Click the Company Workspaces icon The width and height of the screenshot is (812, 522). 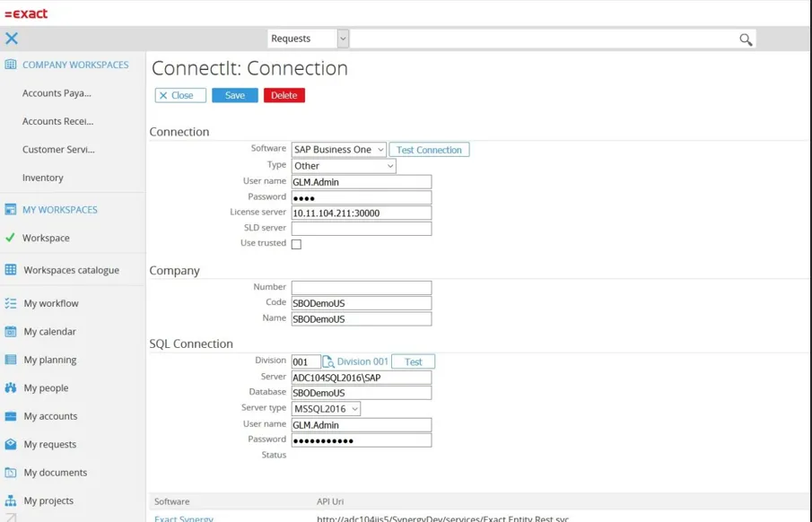click(11, 65)
